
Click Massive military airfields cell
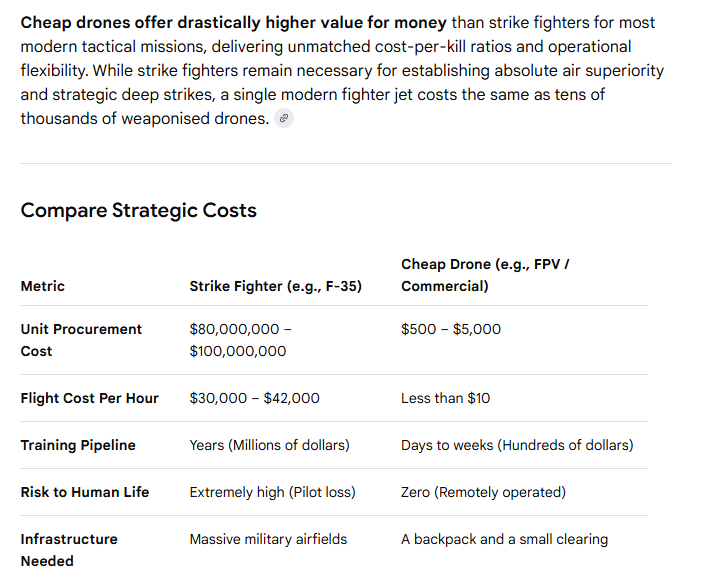coord(268,539)
